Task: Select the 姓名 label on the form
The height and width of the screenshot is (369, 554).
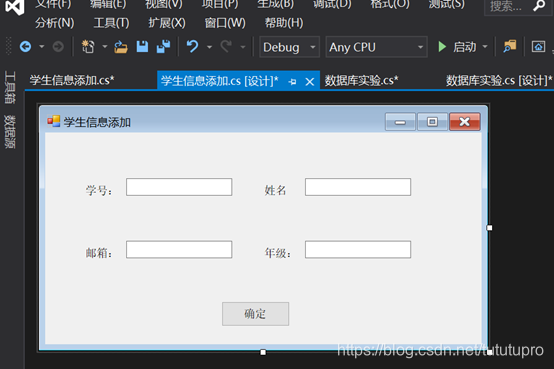Action: click(275, 190)
